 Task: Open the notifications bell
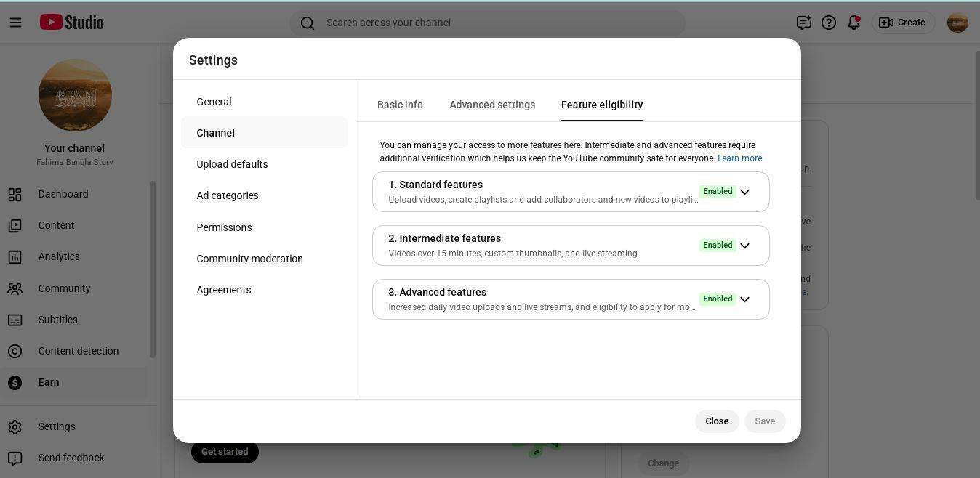pyautogui.click(x=854, y=23)
